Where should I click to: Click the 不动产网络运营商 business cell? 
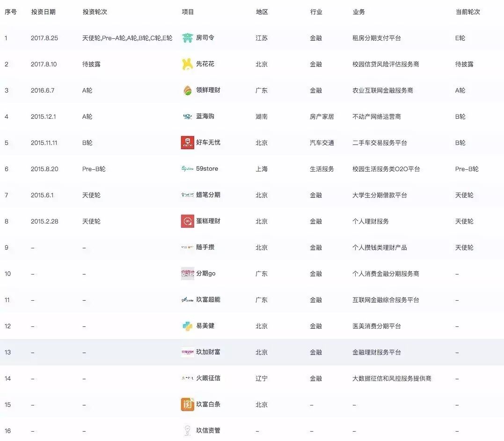(377, 116)
